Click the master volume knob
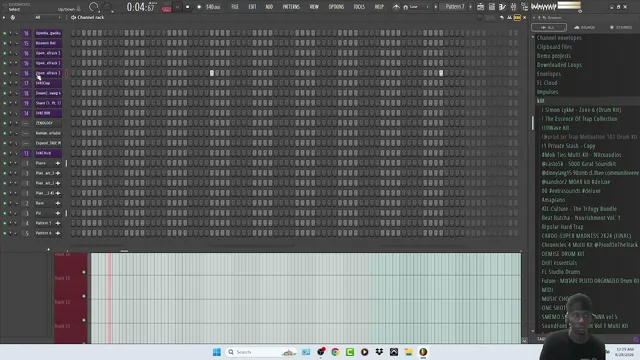Image resolution: width=640 pixels, height=360 pixels. 94,7
